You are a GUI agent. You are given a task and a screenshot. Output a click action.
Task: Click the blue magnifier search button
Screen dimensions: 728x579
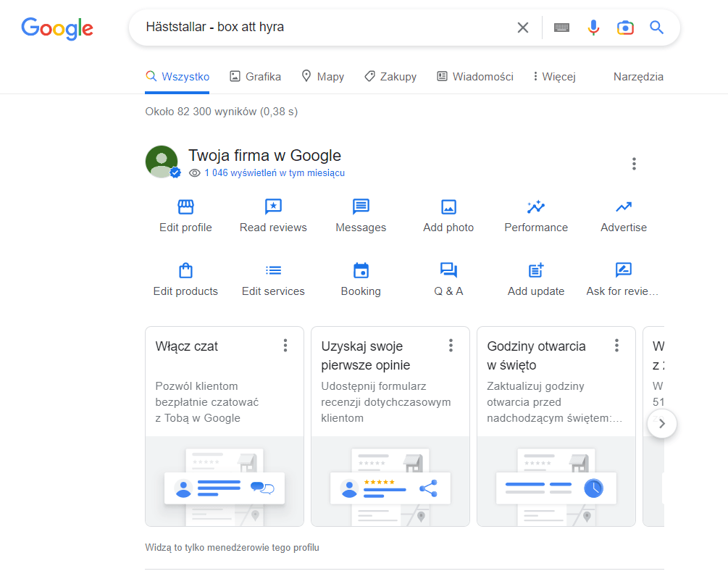click(x=656, y=28)
